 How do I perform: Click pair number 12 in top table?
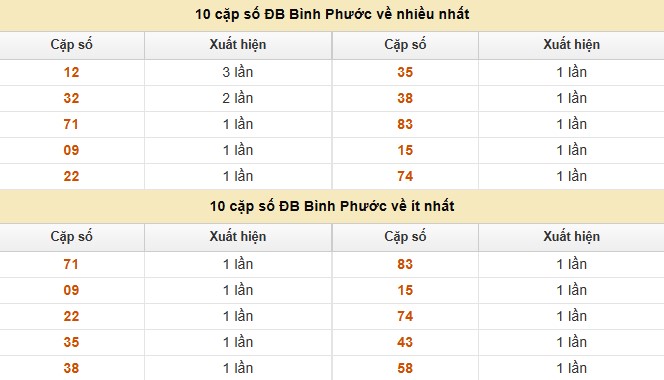point(71,72)
